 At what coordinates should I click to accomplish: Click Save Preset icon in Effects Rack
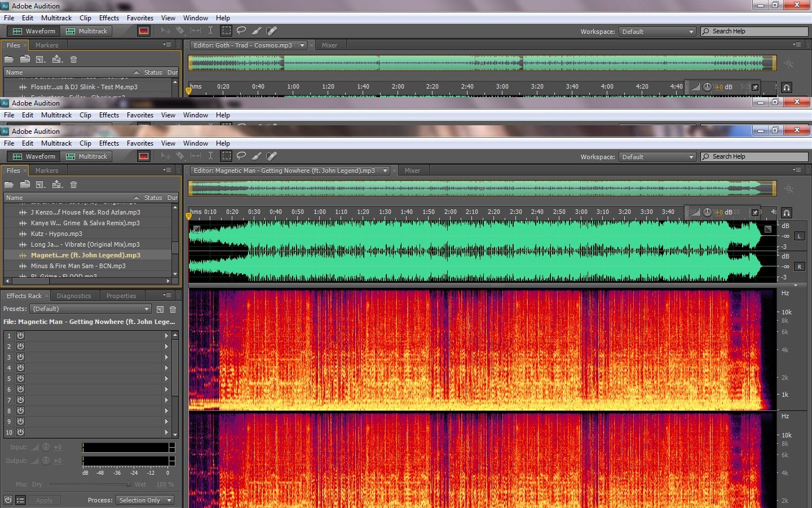pos(160,309)
